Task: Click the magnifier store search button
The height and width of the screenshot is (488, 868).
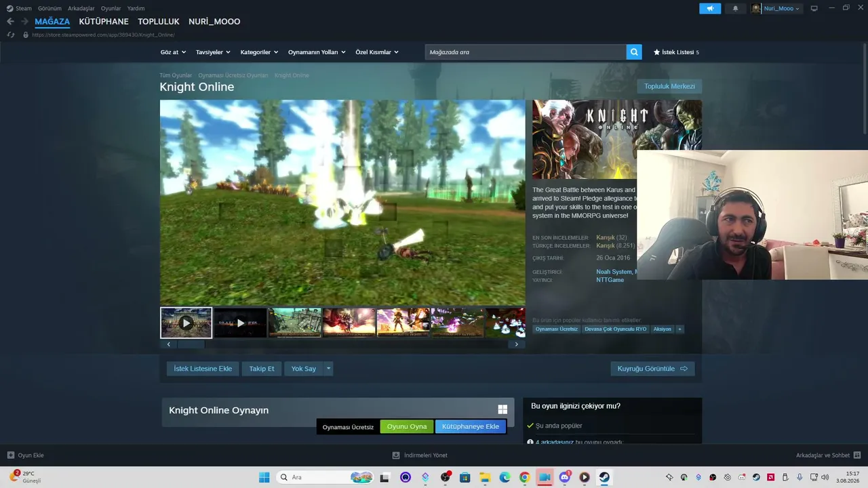Action: (x=634, y=52)
